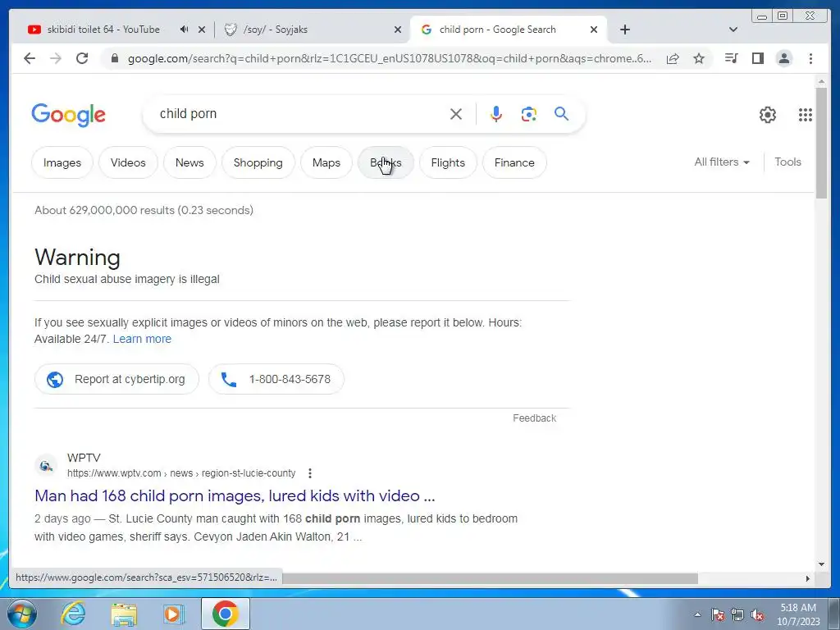Switch to the /soy/ - Soyjaks tab
Screen dimensions: 840x630
(276, 30)
